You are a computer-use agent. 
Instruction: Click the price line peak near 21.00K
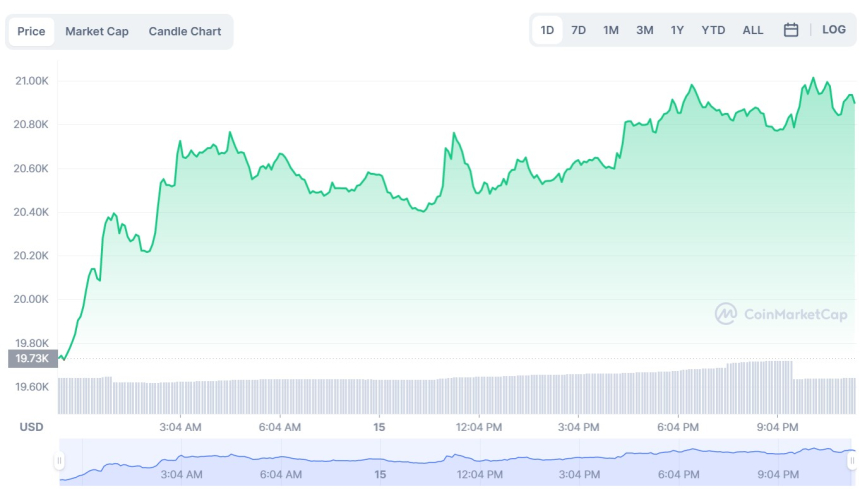[x=812, y=78]
